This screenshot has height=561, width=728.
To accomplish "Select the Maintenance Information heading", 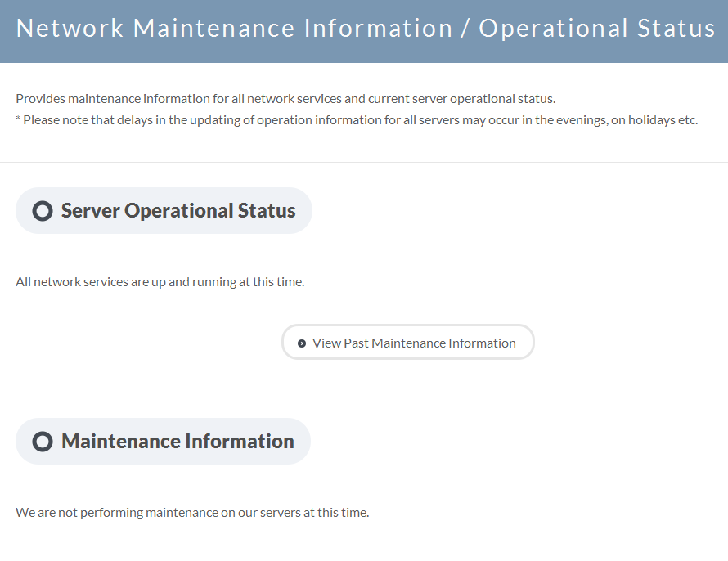I will click(x=178, y=442).
